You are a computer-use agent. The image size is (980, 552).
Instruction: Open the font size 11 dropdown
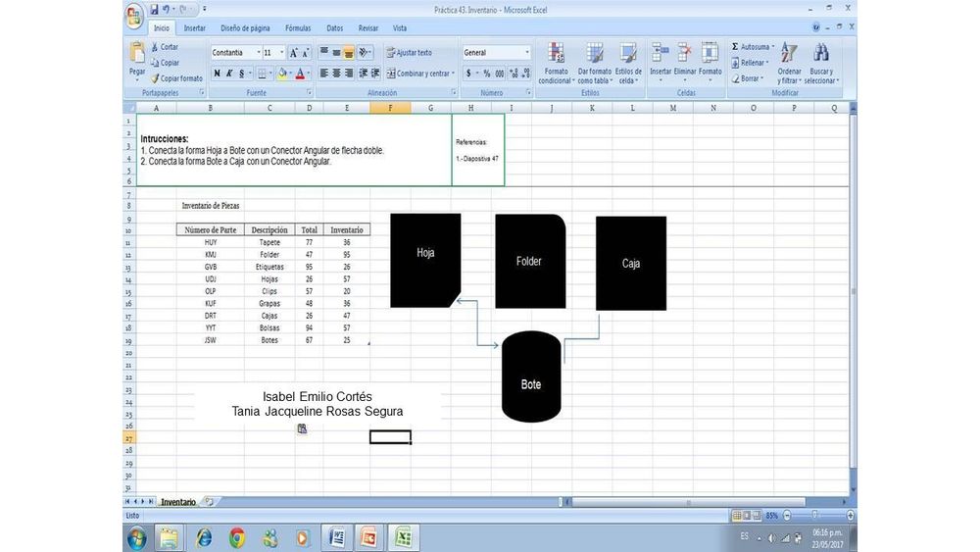pyautogui.click(x=282, y=53)
